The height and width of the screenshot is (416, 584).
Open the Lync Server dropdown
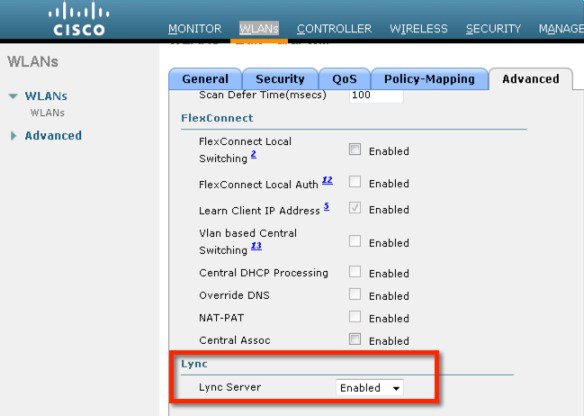[x=369, y=388]
